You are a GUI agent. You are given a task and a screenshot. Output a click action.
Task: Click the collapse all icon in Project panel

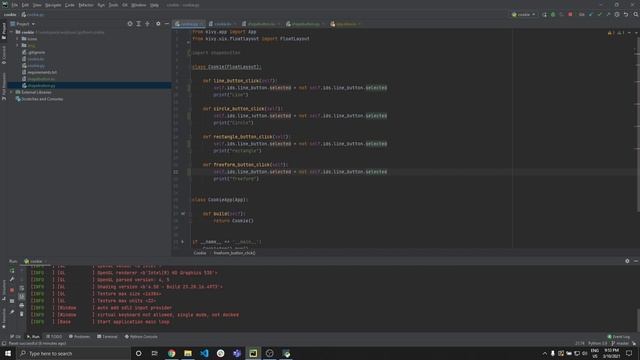tap(147, 24)
